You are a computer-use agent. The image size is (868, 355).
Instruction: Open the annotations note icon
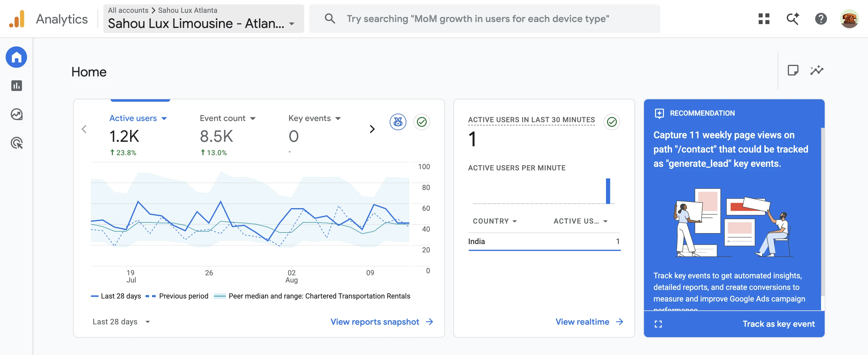(793, 70)
